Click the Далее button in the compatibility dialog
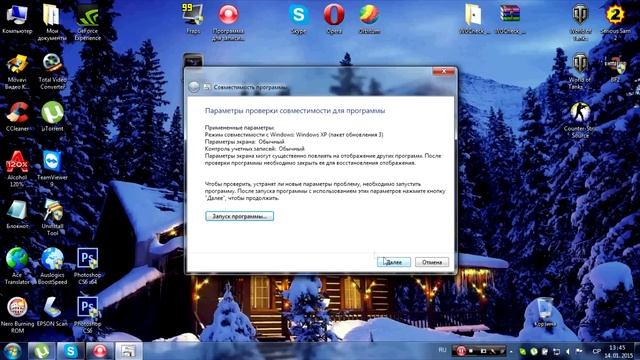The image size is (640, 360). [x=393, y=262]
